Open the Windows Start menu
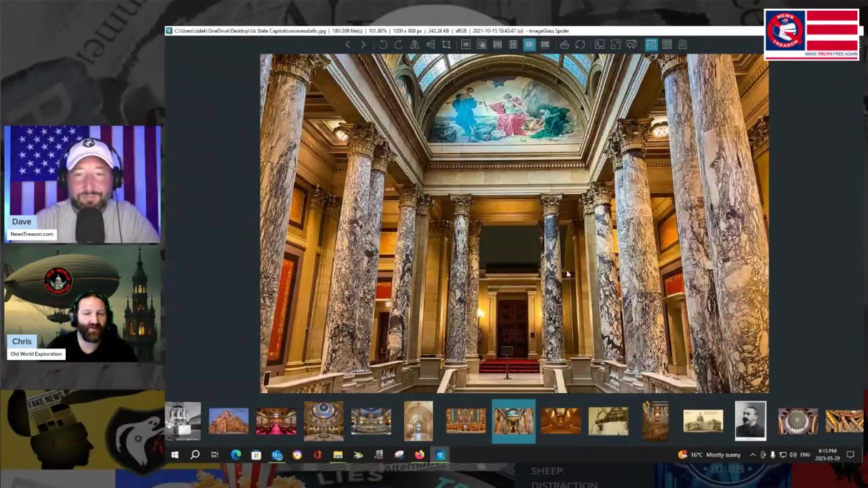 pos(174,455)
